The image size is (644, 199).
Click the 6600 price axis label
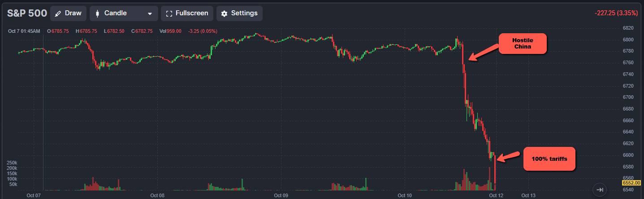click(x=628, y=155)
